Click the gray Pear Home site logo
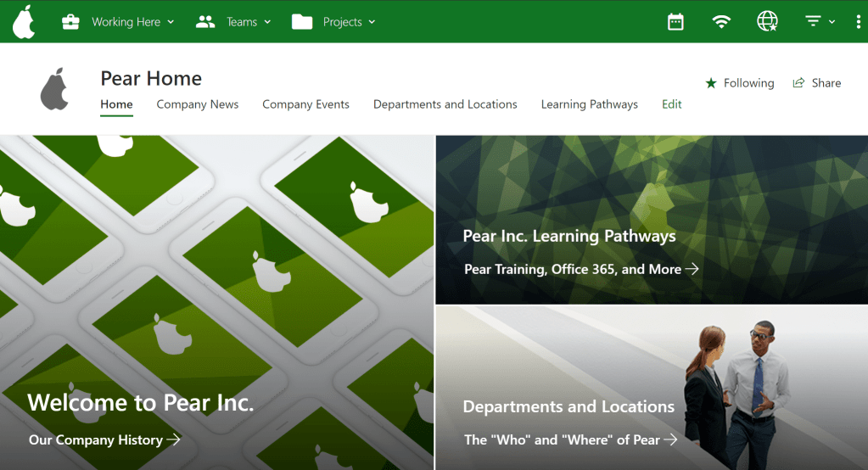Viewport: 868px width, 470px height. pyautogui.click(x=55, y=88)
